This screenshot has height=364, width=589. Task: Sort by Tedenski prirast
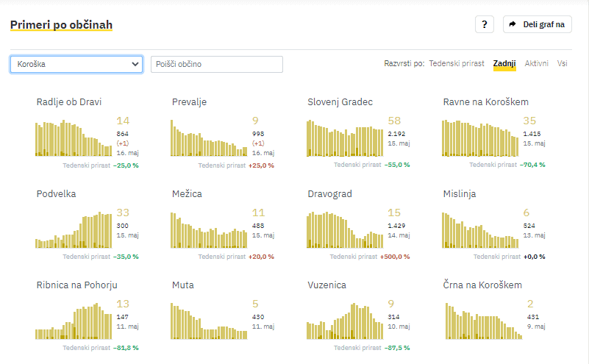pyautogui.click(x=456, y=64)
